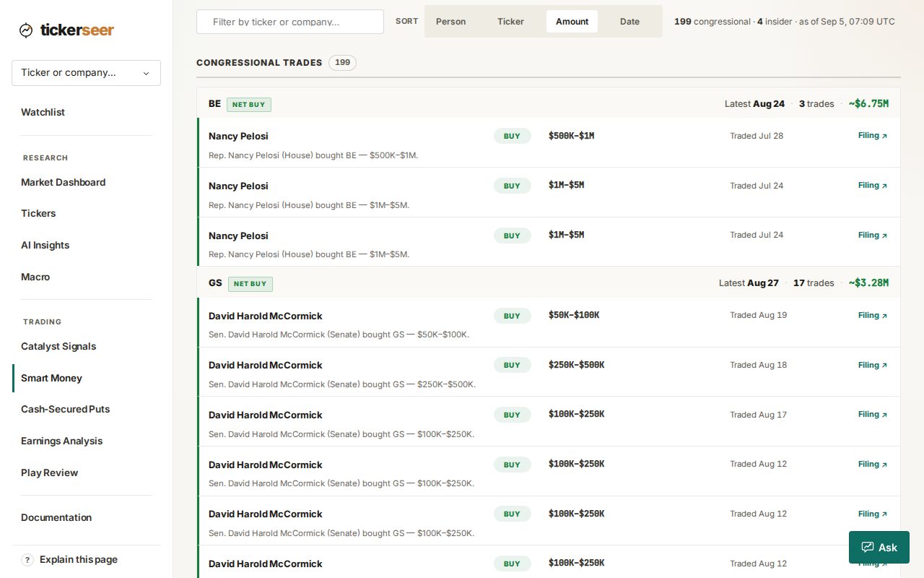Open the Tickers section

click(x=38, y=213)
